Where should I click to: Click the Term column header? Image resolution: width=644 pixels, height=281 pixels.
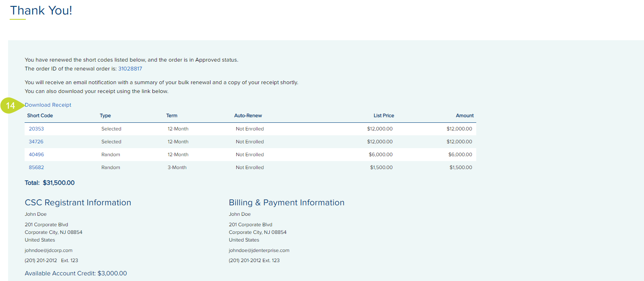[x=172, y=116]
